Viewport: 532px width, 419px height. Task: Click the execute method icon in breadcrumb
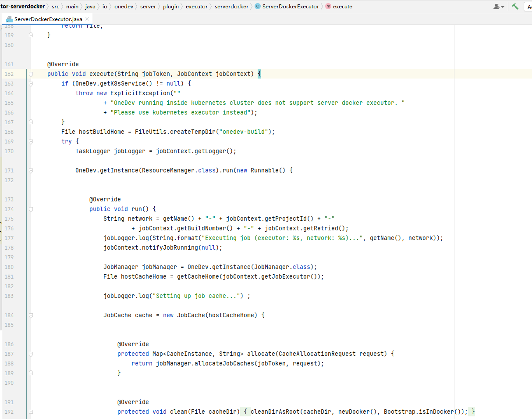pyautogui.click(x=328, y=7)
